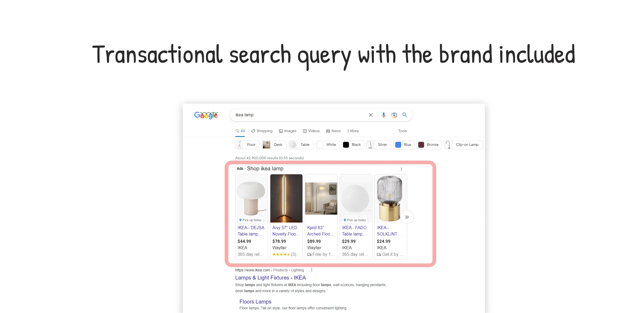The width and height of the screenshot is (644, 313).
Task: Open the IKEA DEJSA lamp image
Action: (x=252, y=198)
